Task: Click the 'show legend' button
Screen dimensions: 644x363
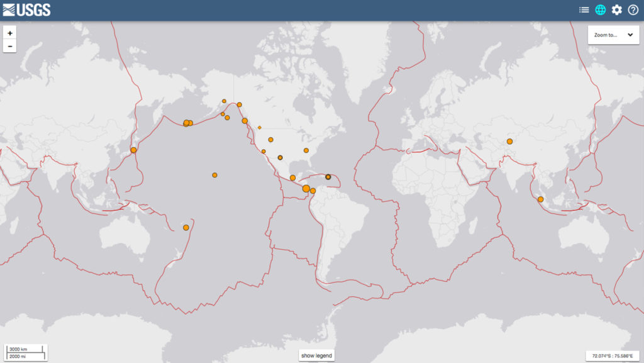Action: 316,355
